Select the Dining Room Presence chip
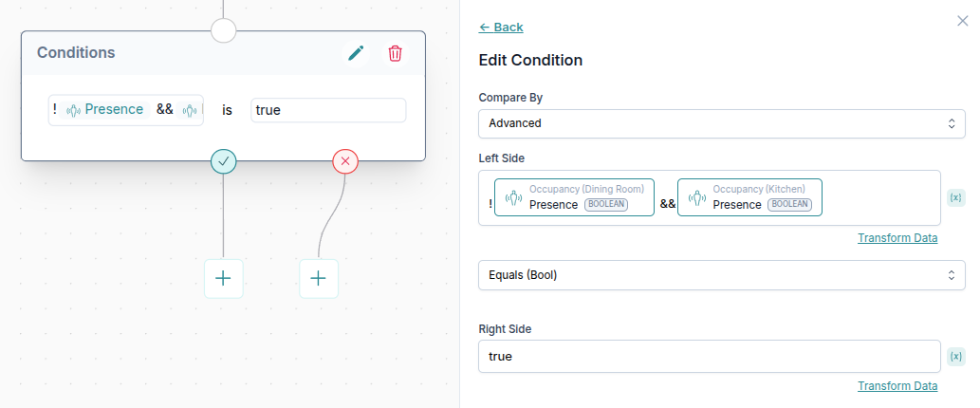The image size is (980, 408). (x=574, y=197)
